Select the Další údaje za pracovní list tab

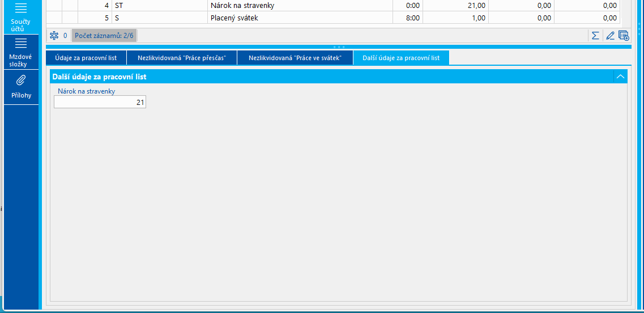click(x=401, y=58)
